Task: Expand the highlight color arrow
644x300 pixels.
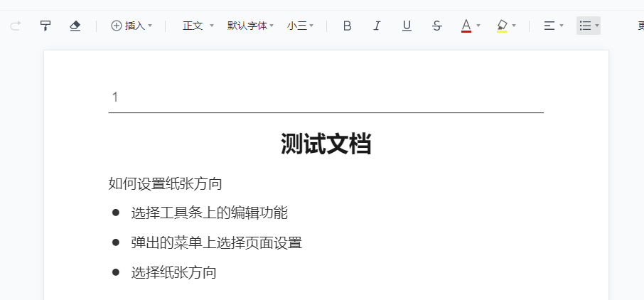Action: 514,26
